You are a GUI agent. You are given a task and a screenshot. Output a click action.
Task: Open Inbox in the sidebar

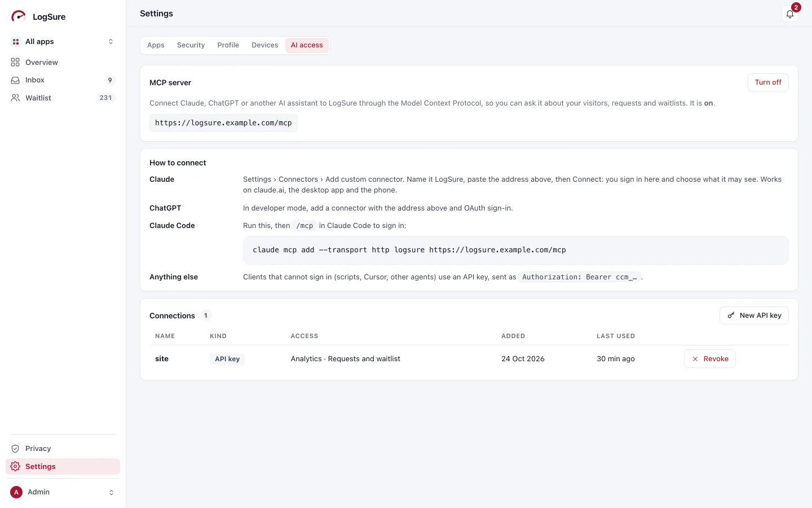tap(63, 80)
